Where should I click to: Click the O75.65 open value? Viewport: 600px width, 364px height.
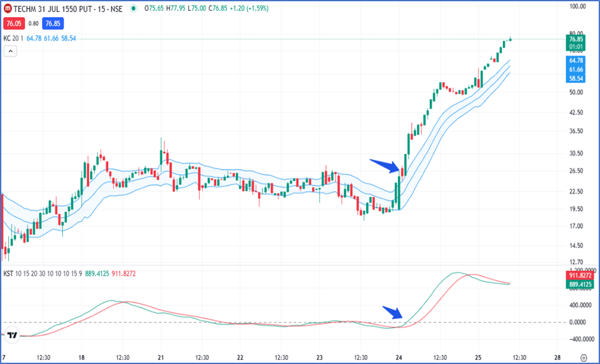pyautogui.click(x=154, y=8)
